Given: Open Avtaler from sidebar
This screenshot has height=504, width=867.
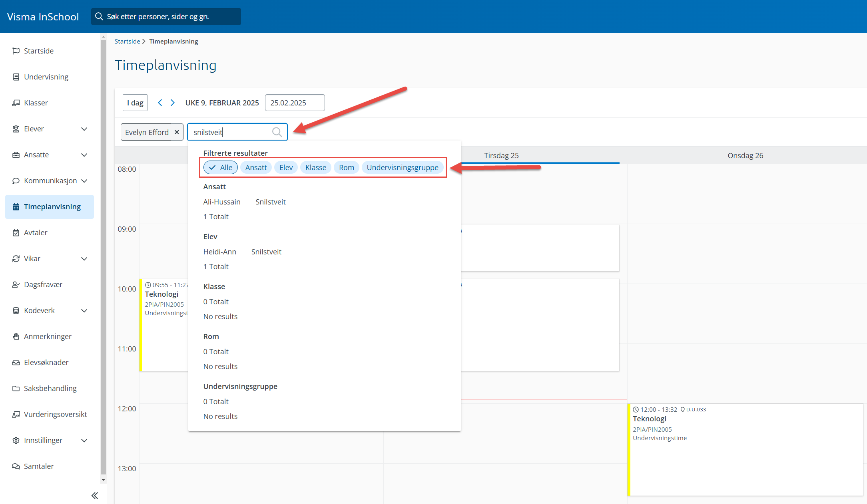Looking at the screenshot, I should tap(36, 232).
